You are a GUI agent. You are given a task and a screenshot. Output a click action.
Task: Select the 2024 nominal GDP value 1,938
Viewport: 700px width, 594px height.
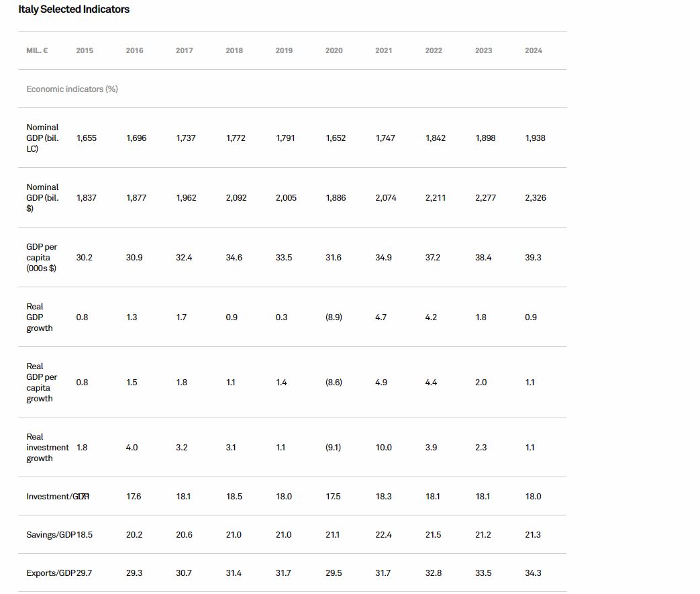535,138
